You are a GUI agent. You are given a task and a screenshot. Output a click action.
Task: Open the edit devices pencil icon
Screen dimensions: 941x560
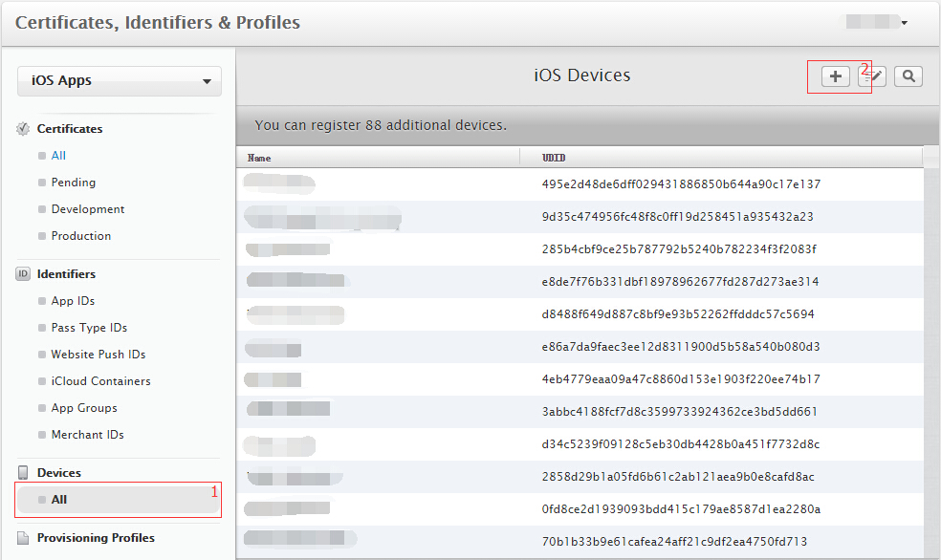pyautogui.click(x=872, y=76)
